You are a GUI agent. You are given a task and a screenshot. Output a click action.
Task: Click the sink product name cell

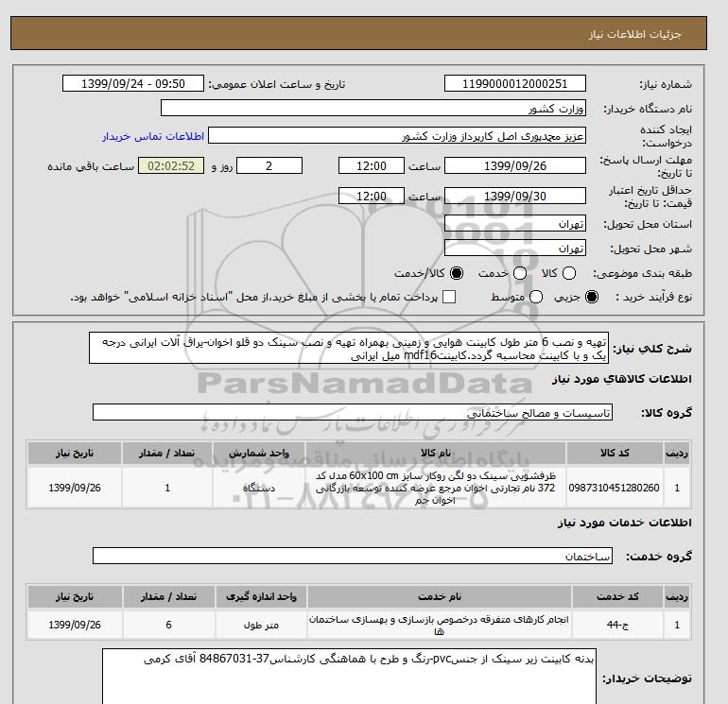pos(436,488)
